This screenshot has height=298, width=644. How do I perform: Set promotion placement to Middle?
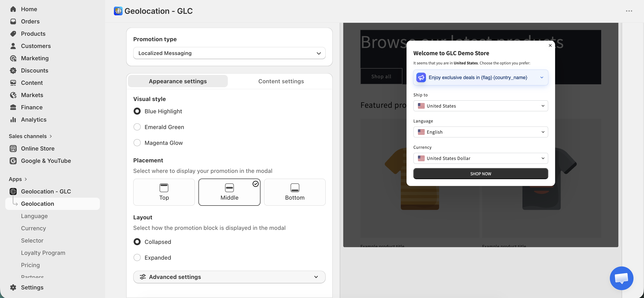coord(229,192)
